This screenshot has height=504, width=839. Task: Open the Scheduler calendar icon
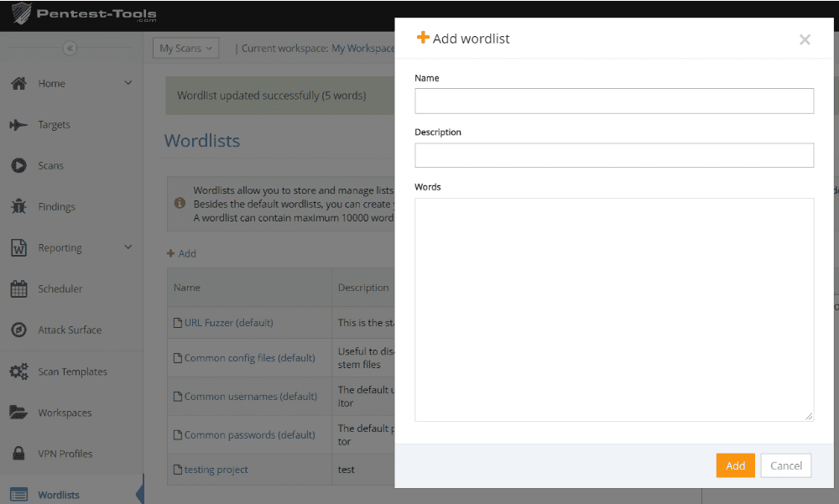18,288
